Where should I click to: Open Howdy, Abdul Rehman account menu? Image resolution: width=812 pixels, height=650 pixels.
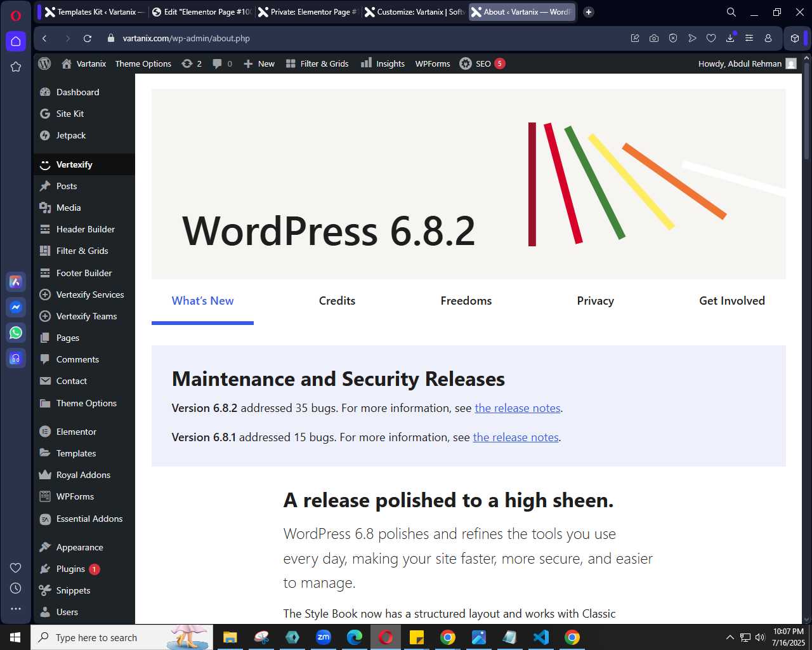click(747, 63)
